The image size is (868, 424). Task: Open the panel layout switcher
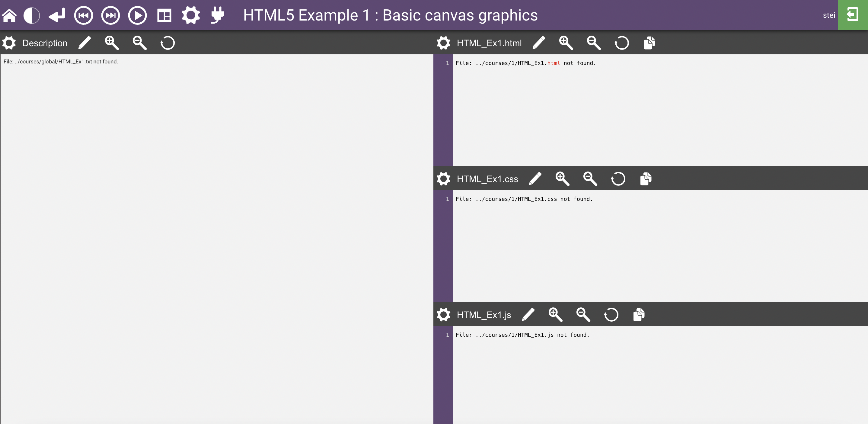(165, 15)
